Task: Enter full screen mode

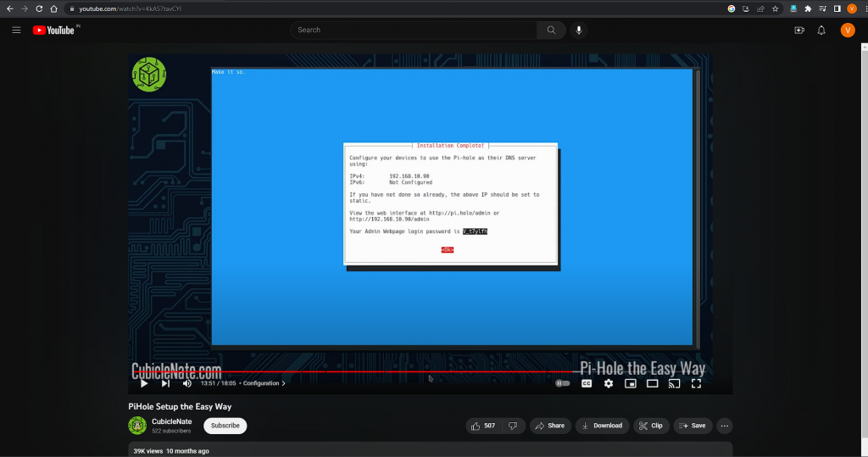Action: [697, 383]
